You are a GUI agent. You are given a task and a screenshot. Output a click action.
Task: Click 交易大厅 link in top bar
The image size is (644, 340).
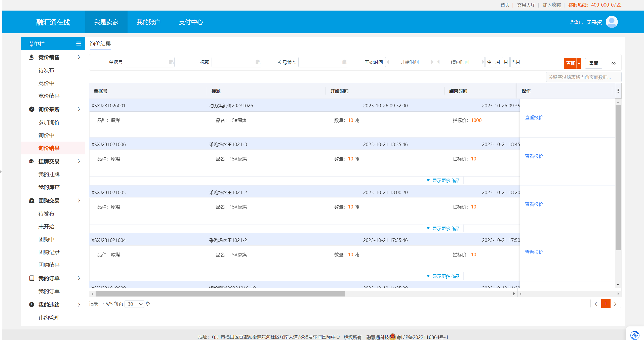tap(526, 5)
